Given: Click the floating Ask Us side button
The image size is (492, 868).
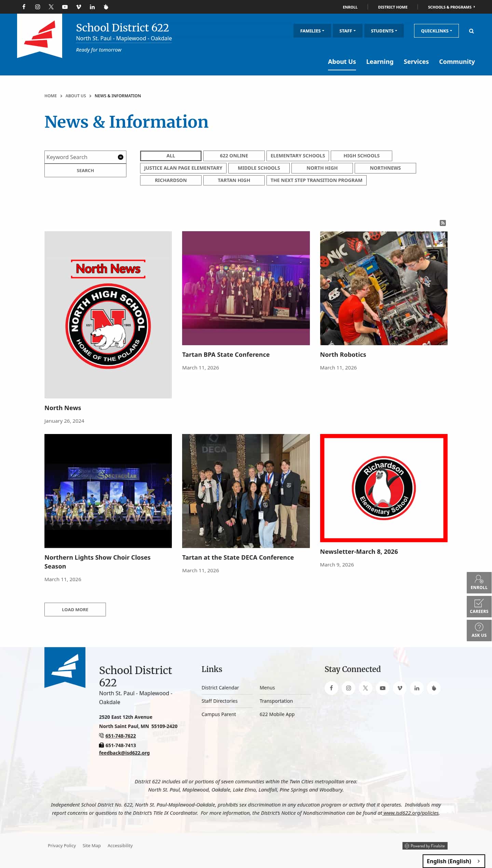Looking at the screenshot, I should 479,630.
